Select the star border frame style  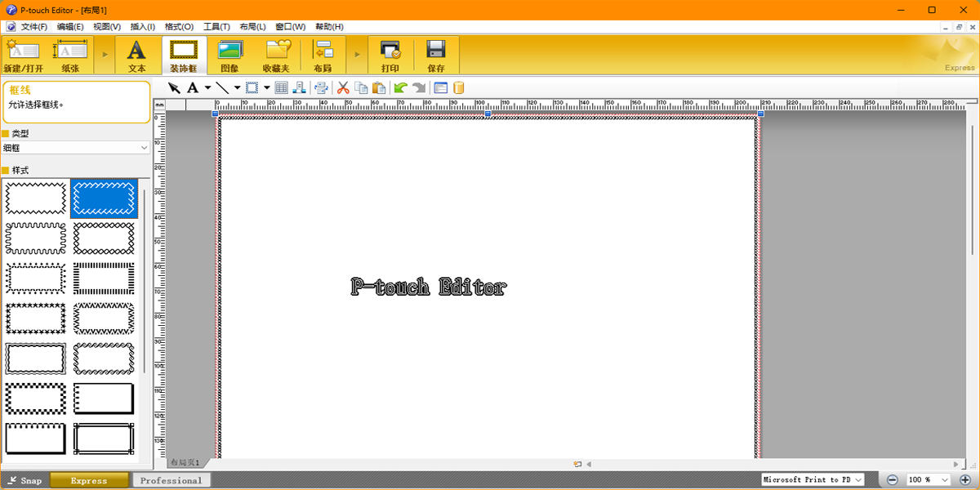(x=36, y=318)
